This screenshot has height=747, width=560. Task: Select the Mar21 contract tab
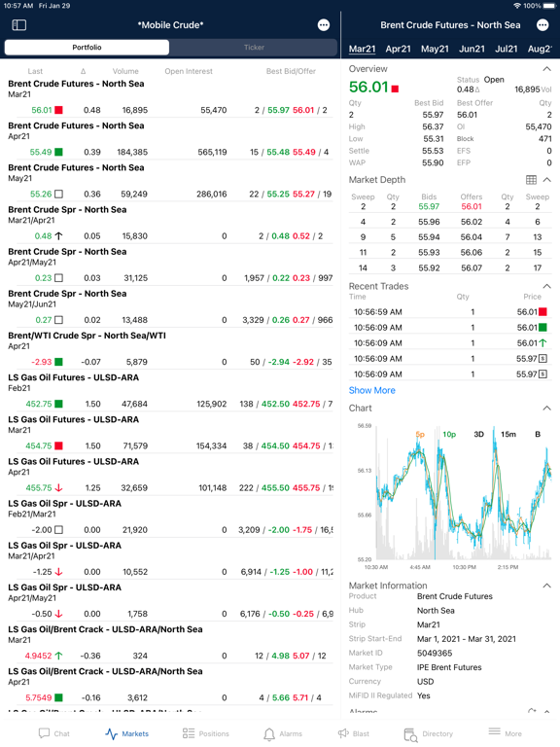point(362,49)
